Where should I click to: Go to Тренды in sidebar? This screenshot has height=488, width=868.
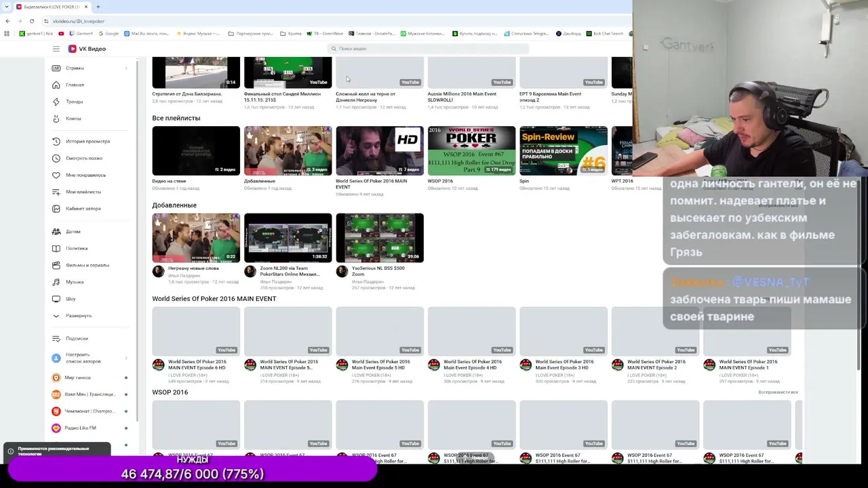74,102
